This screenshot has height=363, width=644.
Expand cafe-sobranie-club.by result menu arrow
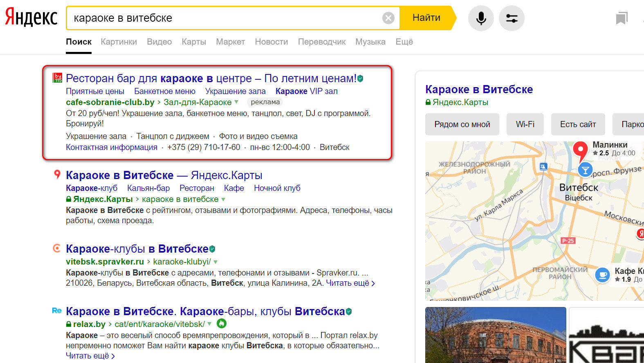[x=236, y=102]
